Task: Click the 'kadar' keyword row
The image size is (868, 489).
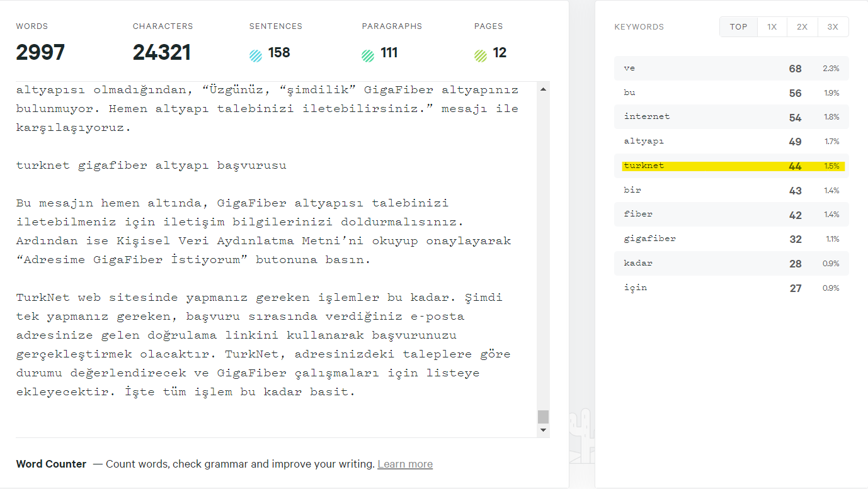Action: click(x=731, y=263)
